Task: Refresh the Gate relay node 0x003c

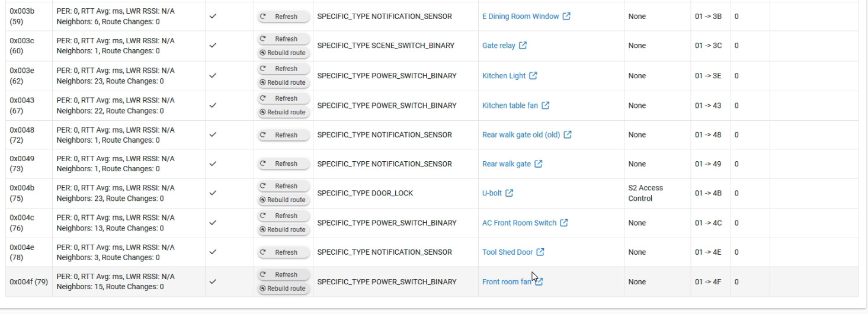Action: [283, 39]
